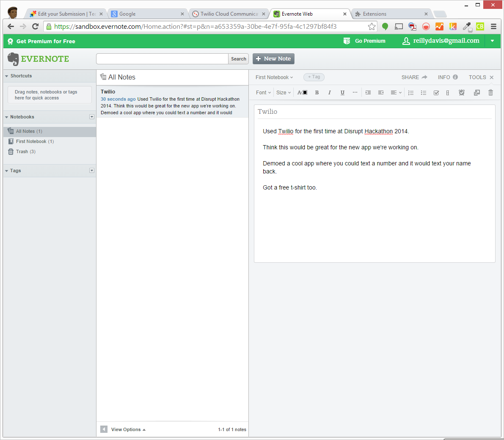Insert a numbered list
The width and height of the screenshot is (504, 440).
tap(411, 93)
